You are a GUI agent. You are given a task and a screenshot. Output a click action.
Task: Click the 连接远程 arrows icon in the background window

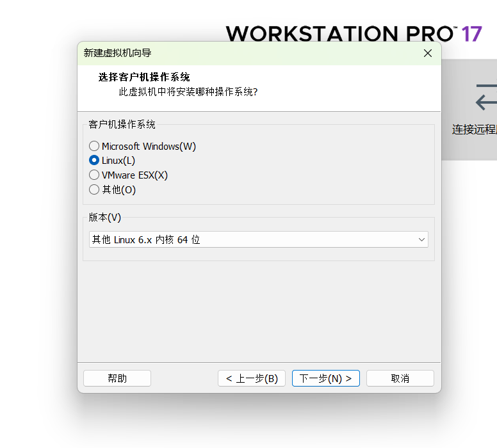pos(487,97)
